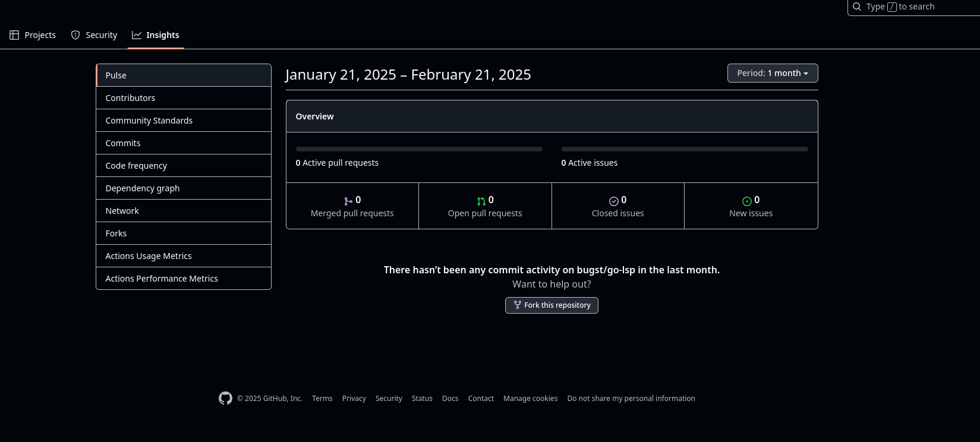
Task: Open Actions Usage Metrics
Action: point(184,256)
